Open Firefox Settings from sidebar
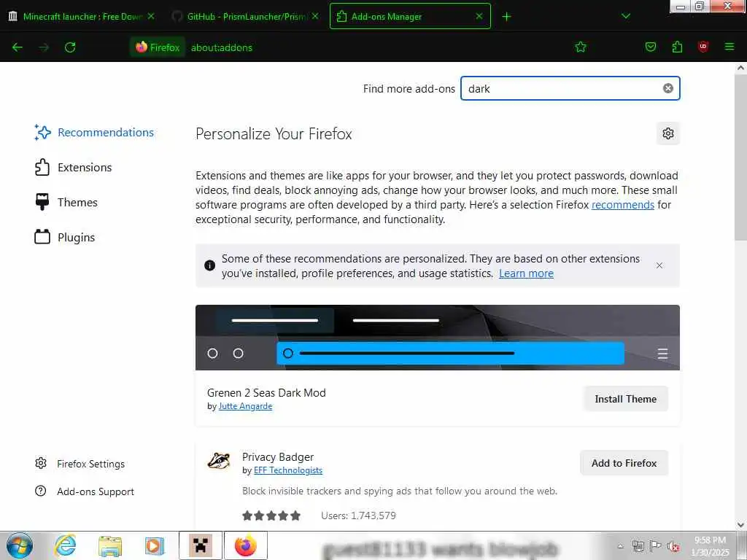The height and width of the screenshot is (560, 747). click(80, 464)
